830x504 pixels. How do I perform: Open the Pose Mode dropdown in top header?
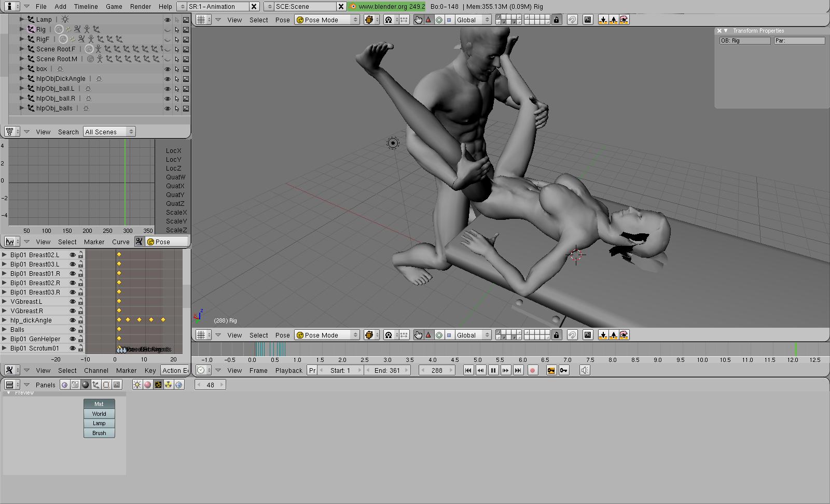[x=327, y=20]
